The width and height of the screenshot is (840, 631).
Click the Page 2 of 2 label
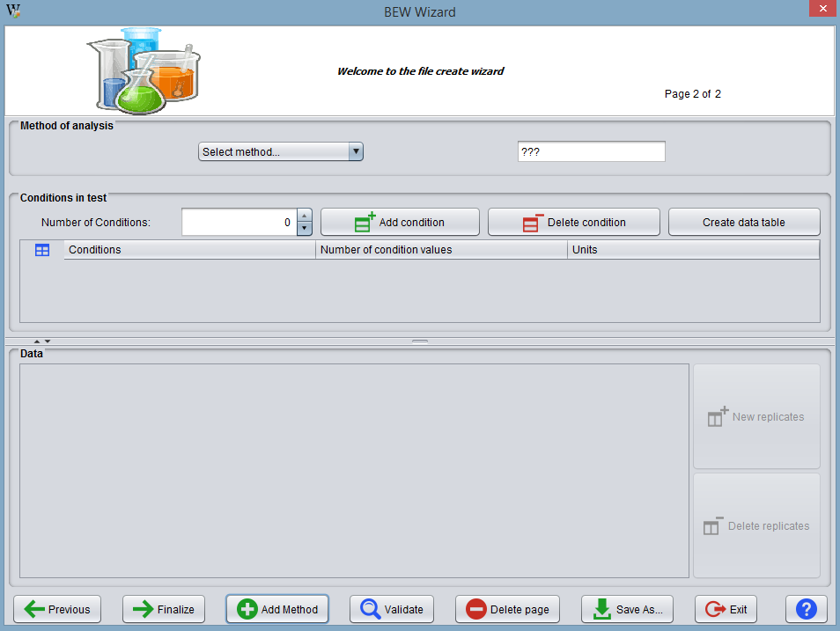click(x=693, y=94)
